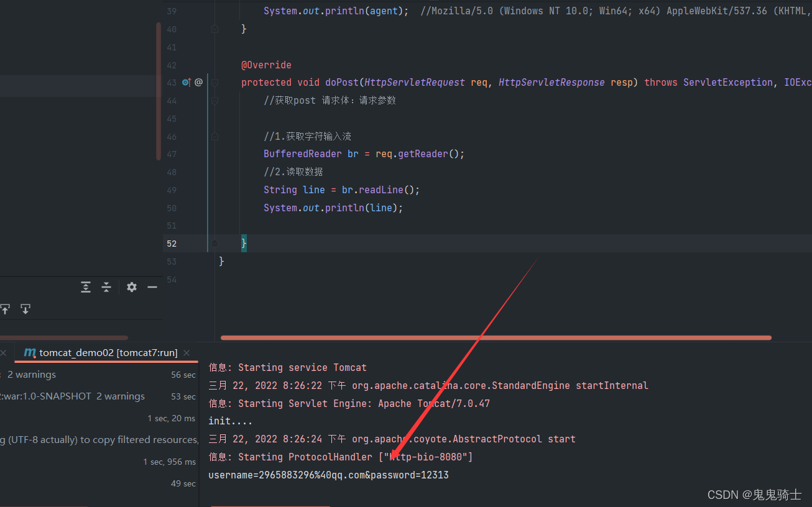Screen dimensions: 812x507
Task: Click the BufferedReader type on line 47
Action: tap(303, 154)
